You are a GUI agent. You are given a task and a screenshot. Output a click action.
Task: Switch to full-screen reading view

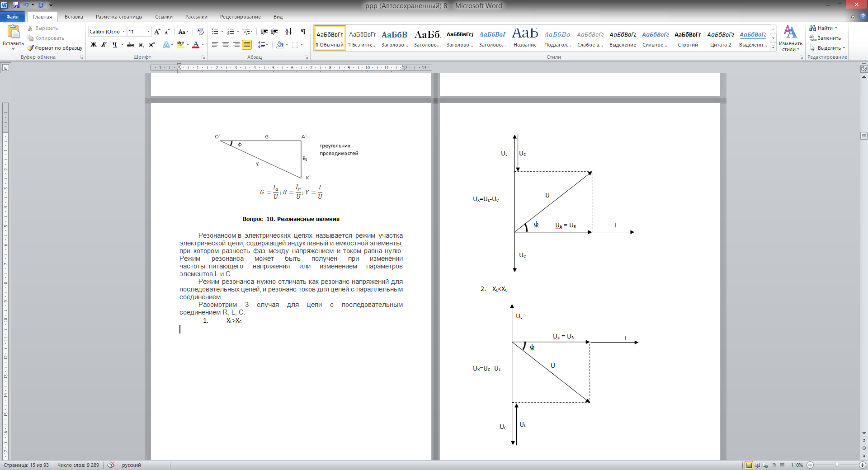pyautogui.click(x=757, y=465)
